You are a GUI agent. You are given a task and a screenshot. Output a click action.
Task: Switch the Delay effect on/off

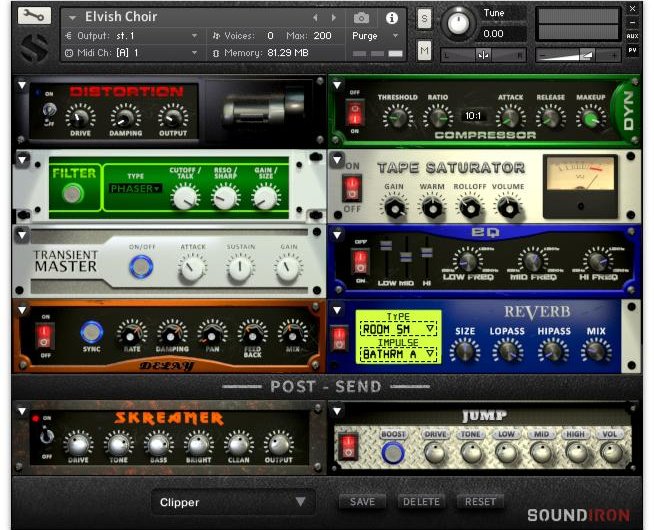[43, 334]
